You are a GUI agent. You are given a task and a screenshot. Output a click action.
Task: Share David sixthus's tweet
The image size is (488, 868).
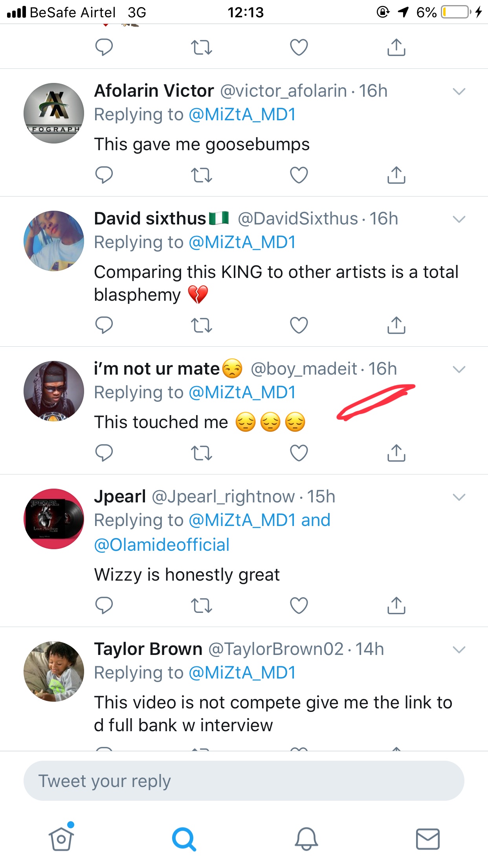point(396,325)
